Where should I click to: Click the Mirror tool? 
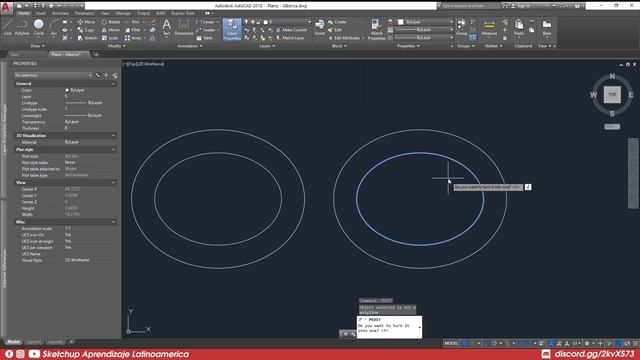coord(111,30)
